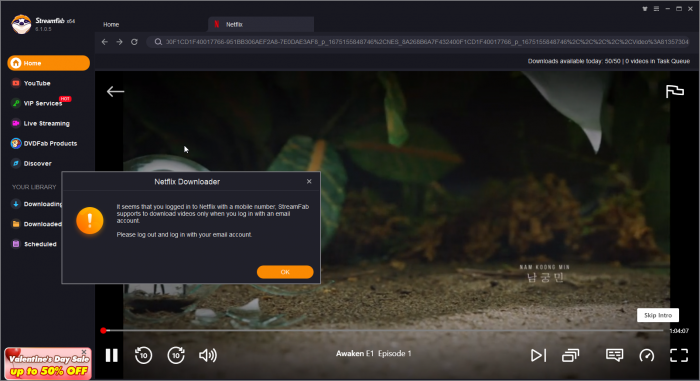
Task: Click the Skip Intro button
Action: (658, 315)
